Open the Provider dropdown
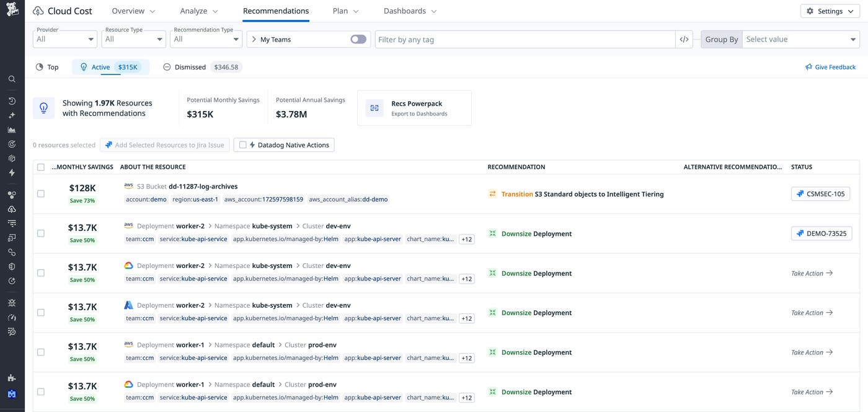Image resolution: width=868 pixels, height=412 pixels. click(x=65, y=38)
